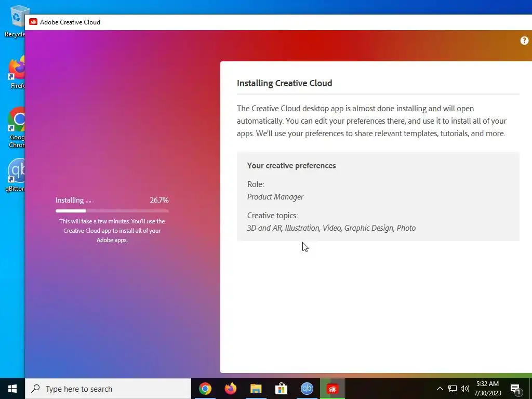Click the 'Creative topics:' label

tap(272, 216)
